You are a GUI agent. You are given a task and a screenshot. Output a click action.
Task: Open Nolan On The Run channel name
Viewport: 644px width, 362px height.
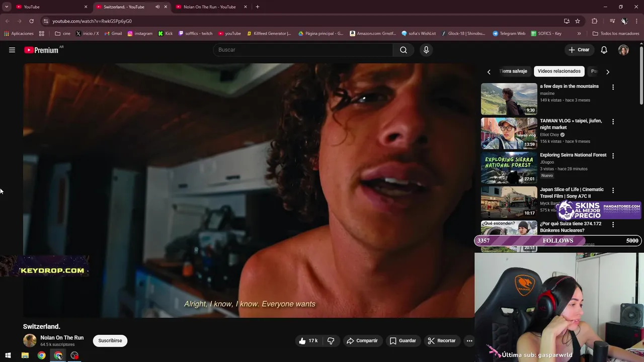coord(62,338)
